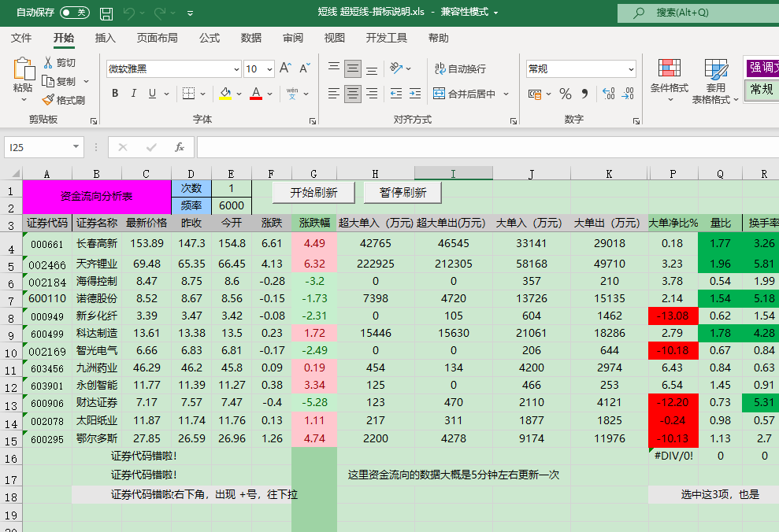779x532 pixels.
Task: Click the percent style icon in 数字 group
Action: click(565, 93)
